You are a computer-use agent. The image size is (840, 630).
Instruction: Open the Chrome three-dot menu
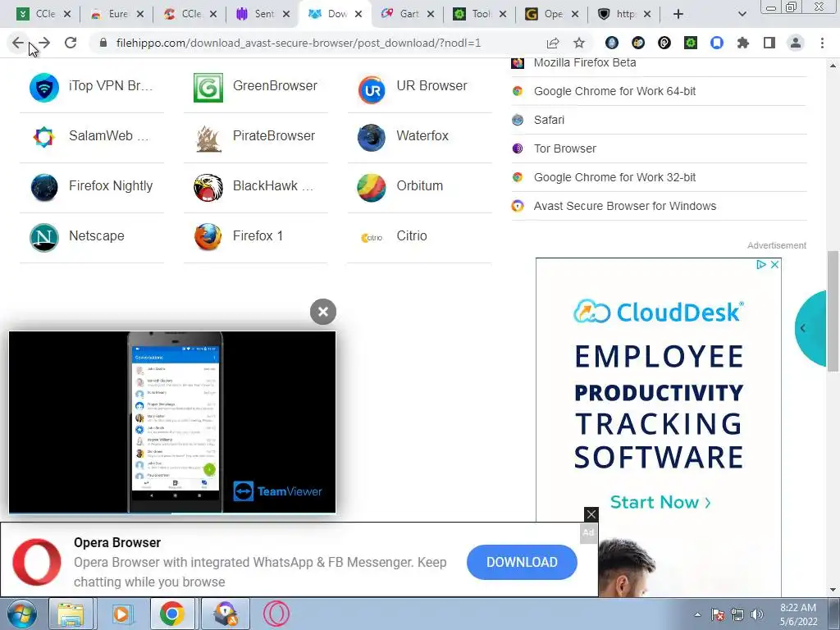(822, 43)
